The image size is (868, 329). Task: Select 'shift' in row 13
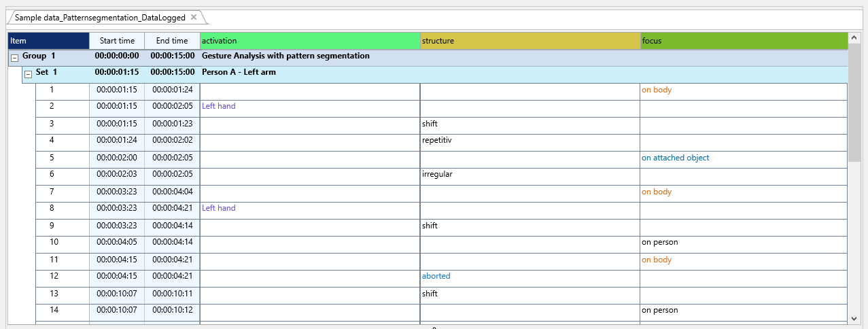(x=430, y=294)
